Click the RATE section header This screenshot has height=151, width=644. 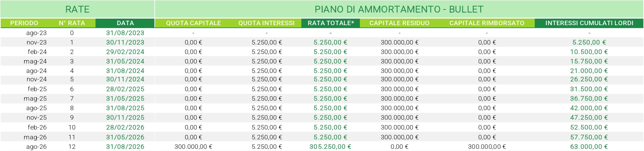(x=77, y=9)
